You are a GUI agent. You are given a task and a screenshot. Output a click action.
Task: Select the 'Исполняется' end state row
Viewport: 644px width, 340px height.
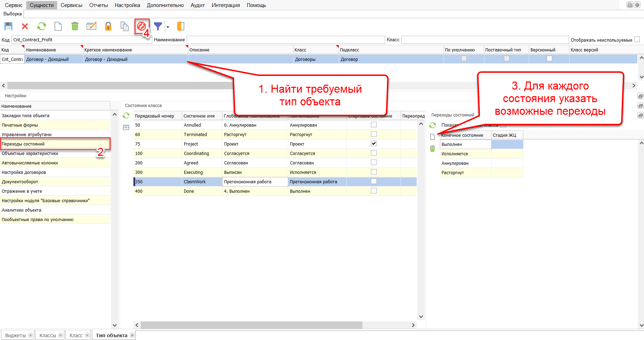455,154
